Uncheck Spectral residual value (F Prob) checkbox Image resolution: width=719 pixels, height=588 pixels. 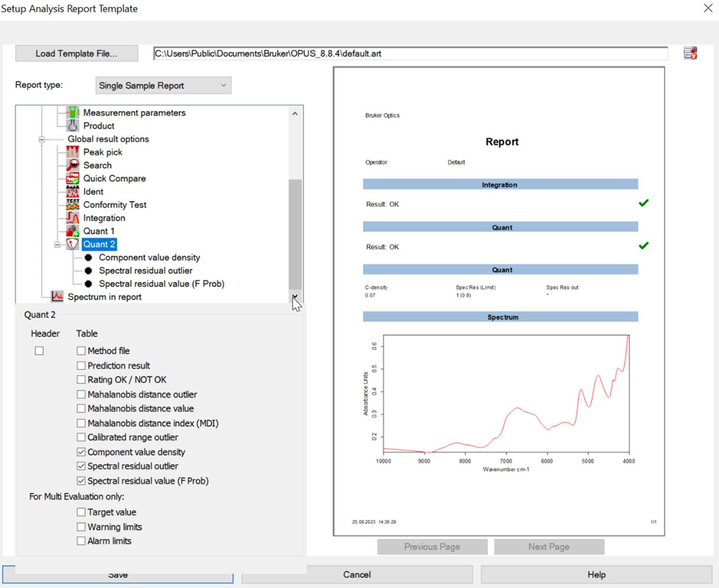coord(81,481)
